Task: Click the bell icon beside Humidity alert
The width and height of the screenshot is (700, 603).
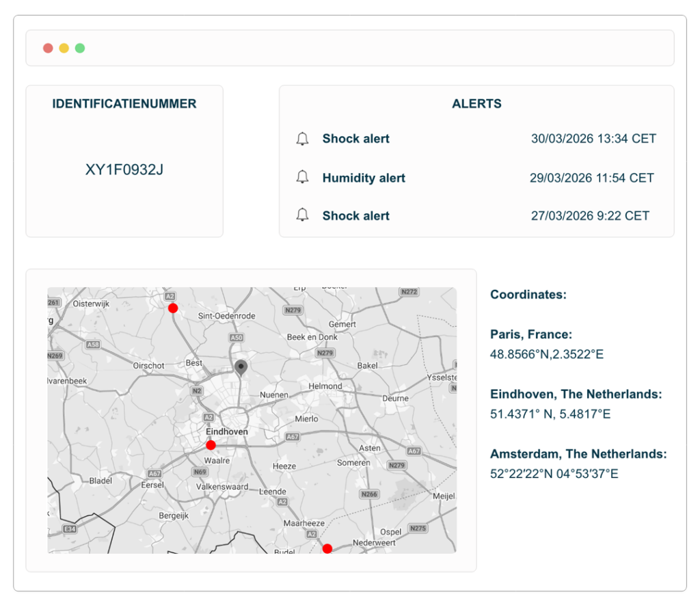Action: (302, 178)
